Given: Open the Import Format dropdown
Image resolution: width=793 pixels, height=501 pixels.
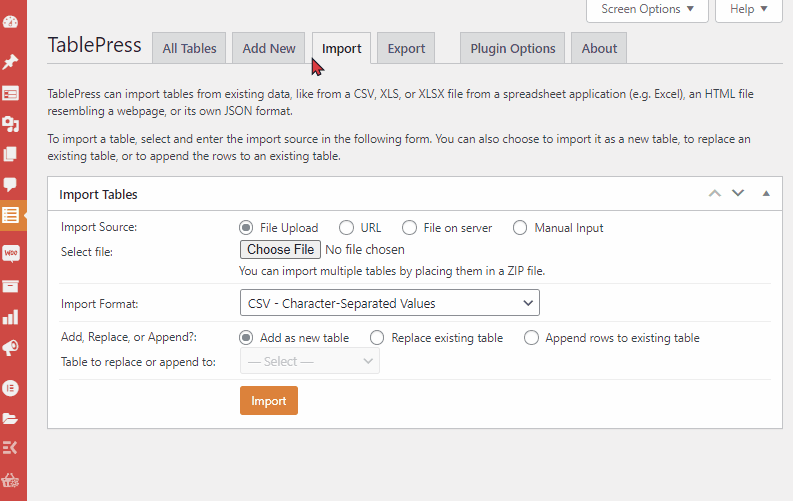Looking at the screenshot, I should pyautogui.click(x=389, y=303).
